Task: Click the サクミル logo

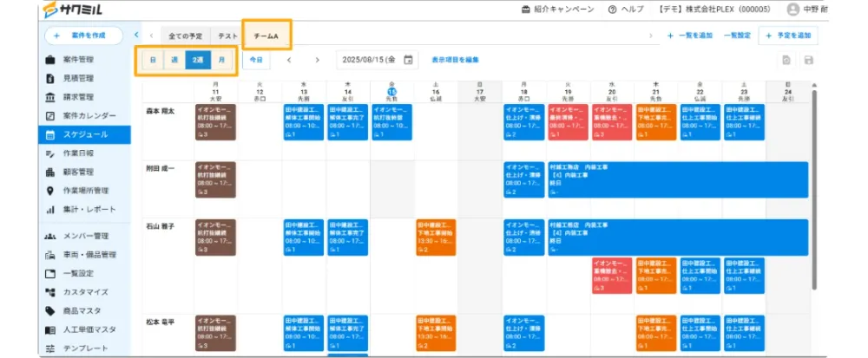Action: point(73,10)
